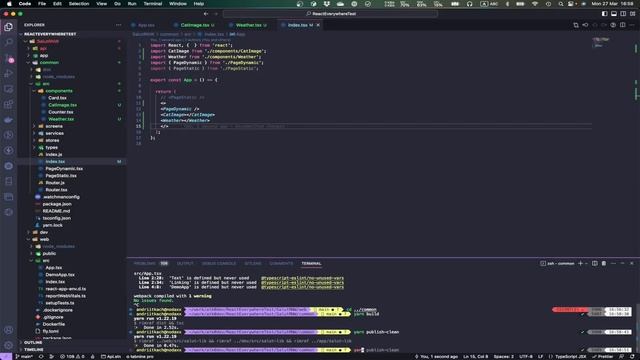This screenshot has width=640, height=360.
Task: Add a new terminal with plus icon
Action: (x=580, y=264)
